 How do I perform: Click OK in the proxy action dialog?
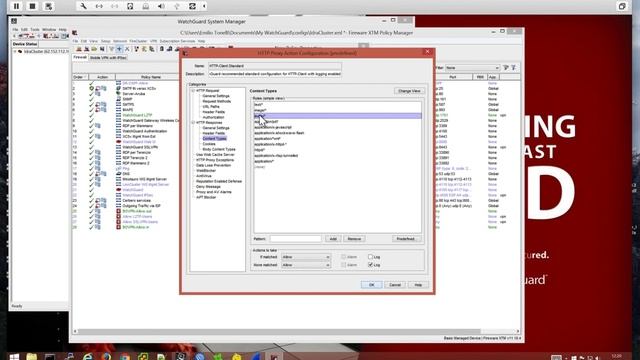371,285
